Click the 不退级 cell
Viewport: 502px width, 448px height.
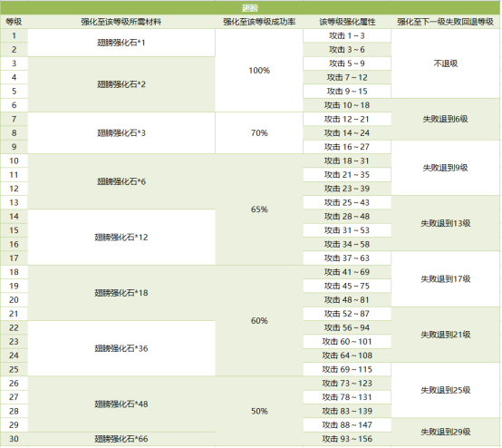coord(445,63)
